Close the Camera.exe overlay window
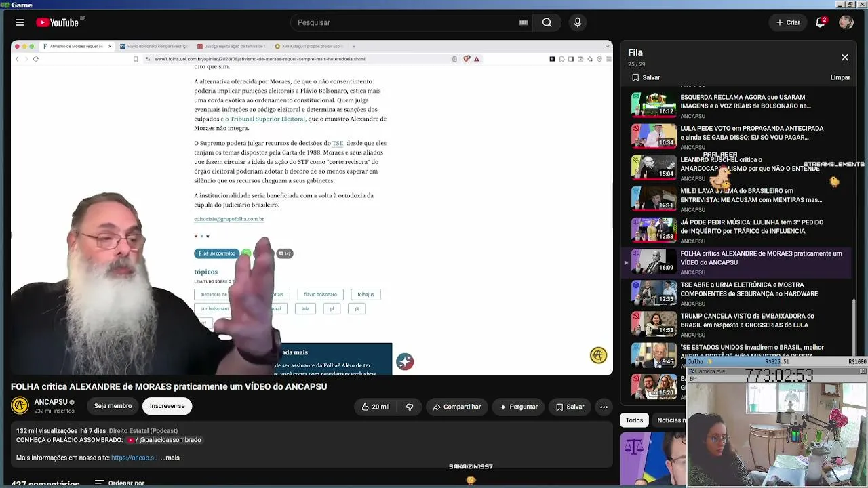This screenshot has width=868, height=488. pos(863,371)
